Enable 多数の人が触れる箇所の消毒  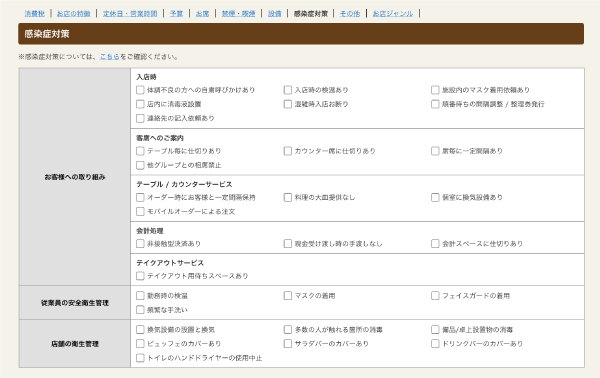[288, 329]
